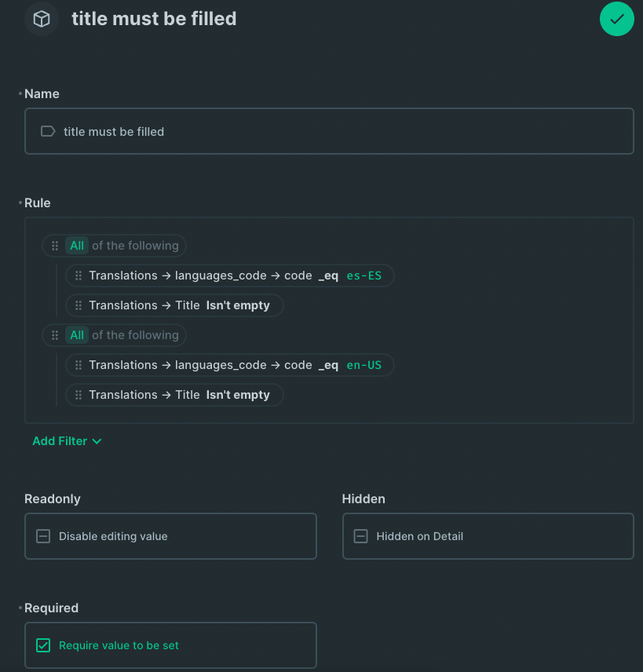Click the Add Filter link

(x=59, y=441)
